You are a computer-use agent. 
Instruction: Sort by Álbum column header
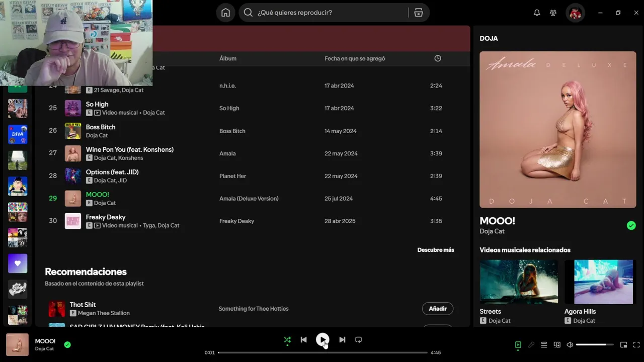pyautogui.click(x=228, y=58)
